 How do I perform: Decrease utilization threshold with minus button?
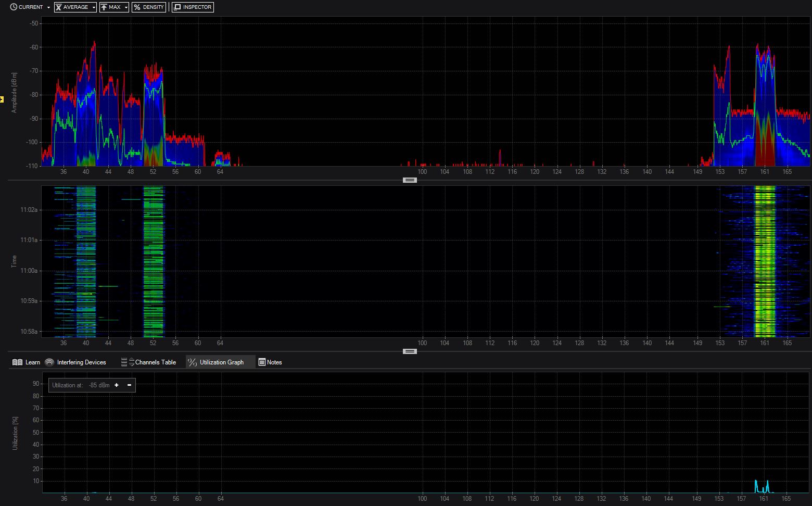pyautogui.click(x=129, y=385)
